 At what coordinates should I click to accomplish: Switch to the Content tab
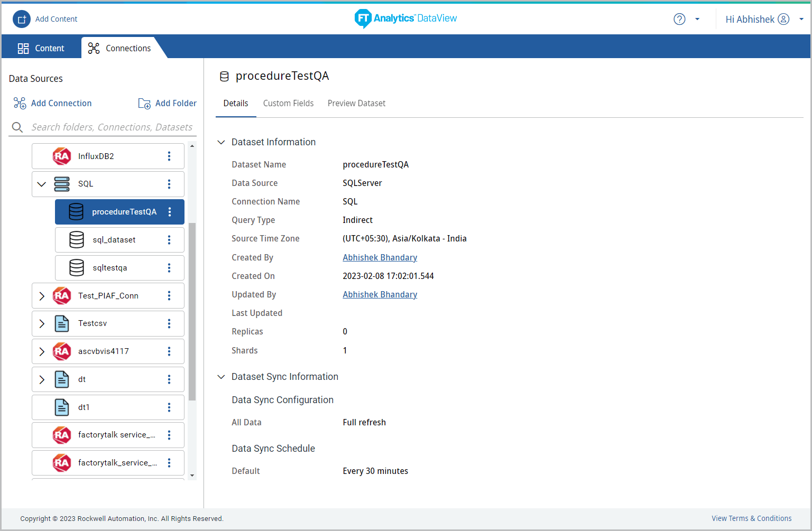[41, 48]
